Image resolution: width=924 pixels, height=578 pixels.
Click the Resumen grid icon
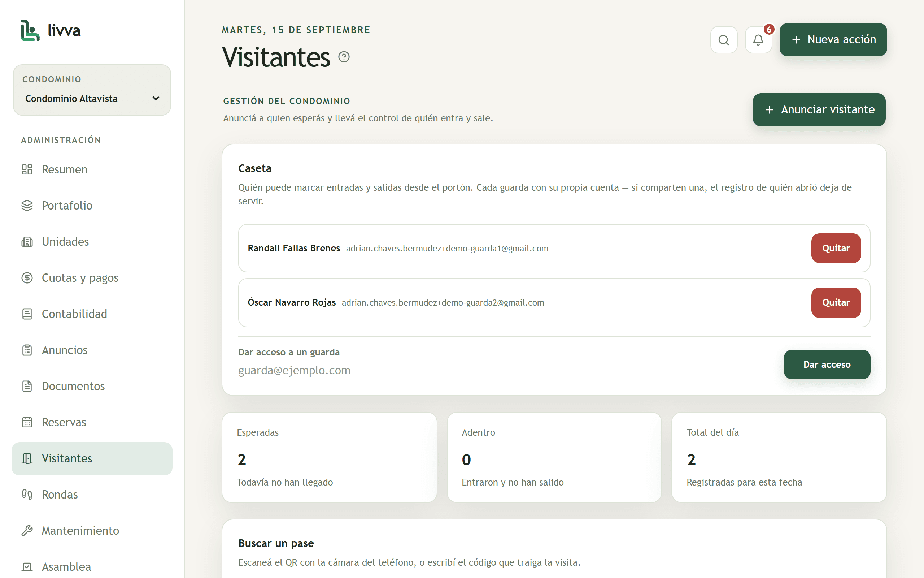[27, 169]
